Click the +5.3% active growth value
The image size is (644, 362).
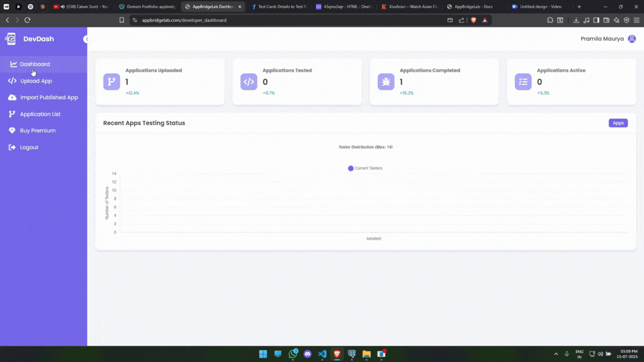[x=543, y=93]
